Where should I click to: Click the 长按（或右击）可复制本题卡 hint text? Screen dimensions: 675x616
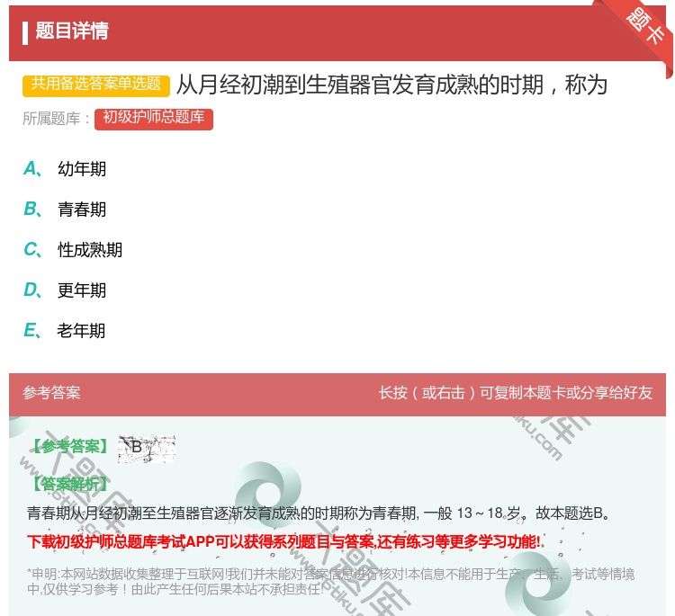click(516, 393)
